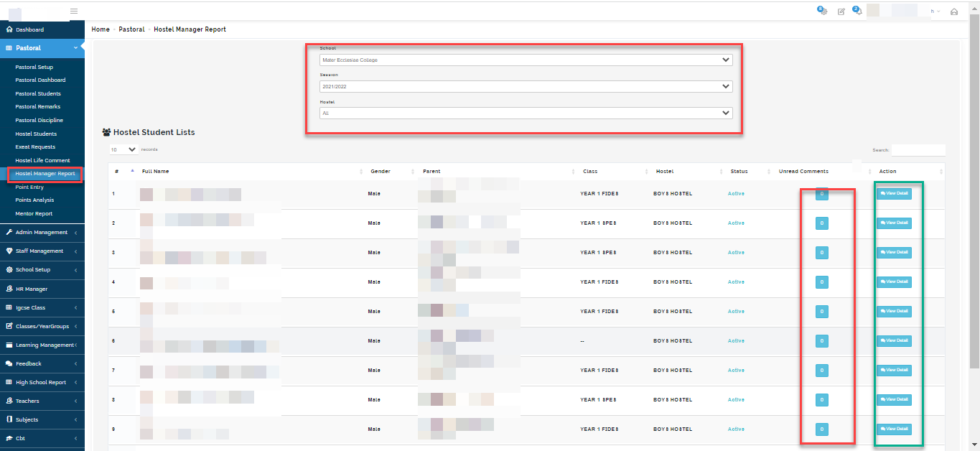Screen dimensions: 980x451
Task: Change the records-per-page dropdown showing 10
Action: click(123, 149)
